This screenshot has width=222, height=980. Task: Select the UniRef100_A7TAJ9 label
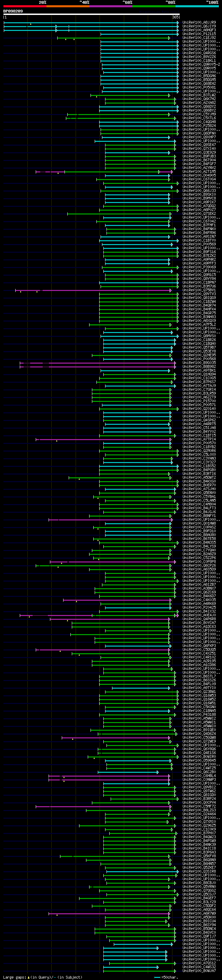(199, 386)
